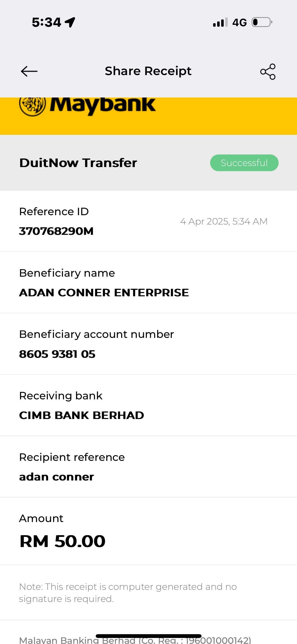Tap the Share Receipt title
The height and width of the screenshot is (644, 297).
148,71
